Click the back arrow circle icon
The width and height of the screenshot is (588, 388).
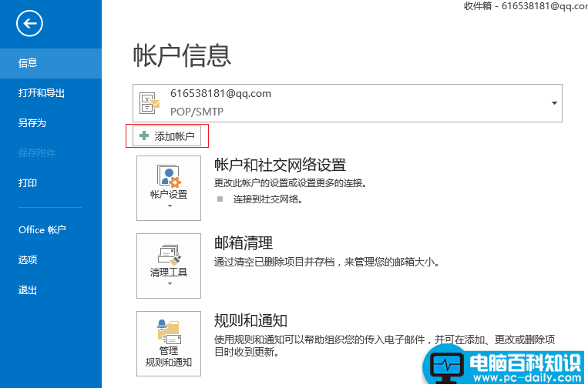pos(29,24)
